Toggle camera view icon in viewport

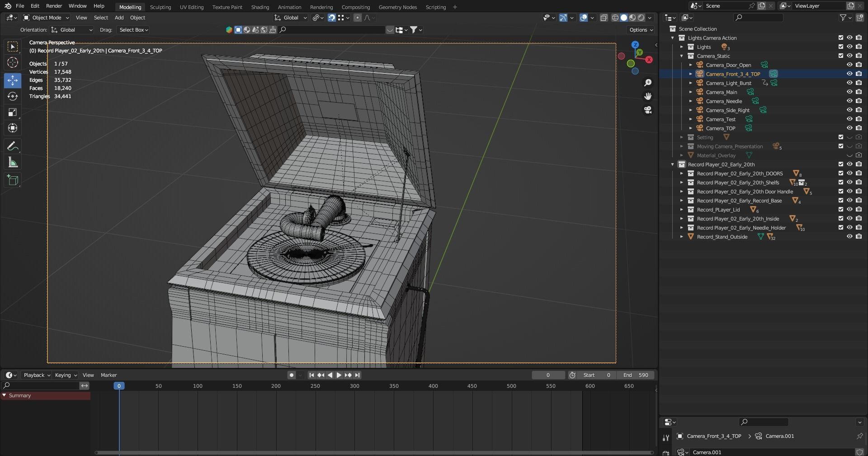coord(648,110)
